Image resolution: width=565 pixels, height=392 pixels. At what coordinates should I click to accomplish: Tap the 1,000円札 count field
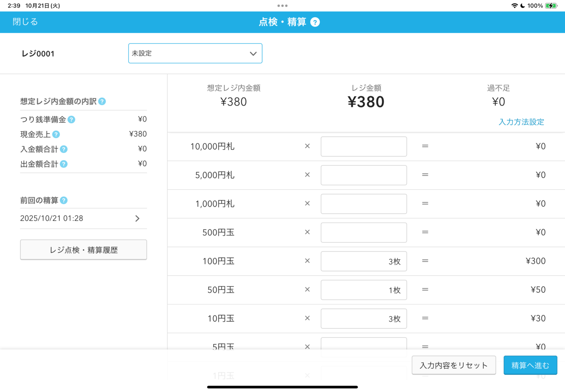click(x=363, y=204)
